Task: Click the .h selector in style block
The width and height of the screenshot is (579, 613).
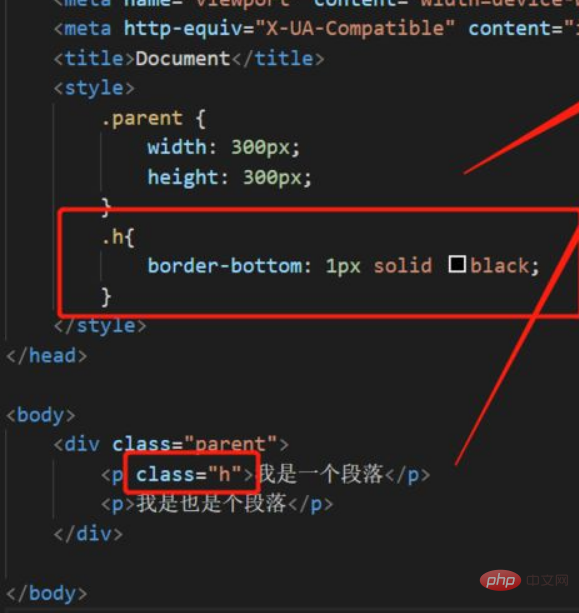Action: coord(113,237)
